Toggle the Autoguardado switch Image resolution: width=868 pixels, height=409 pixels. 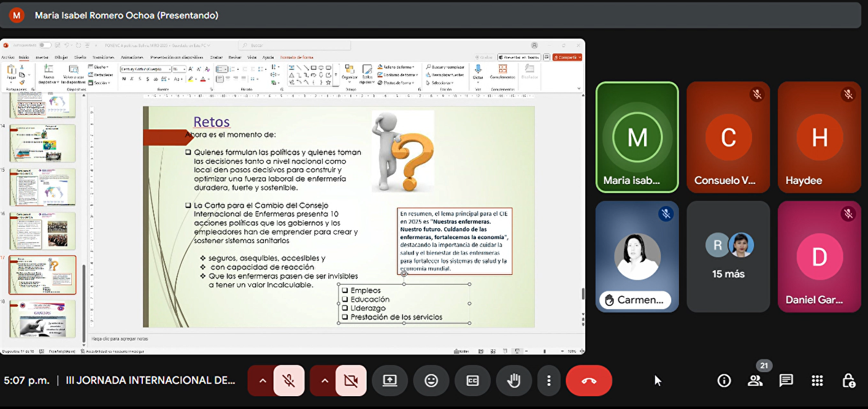coord(45,45)
